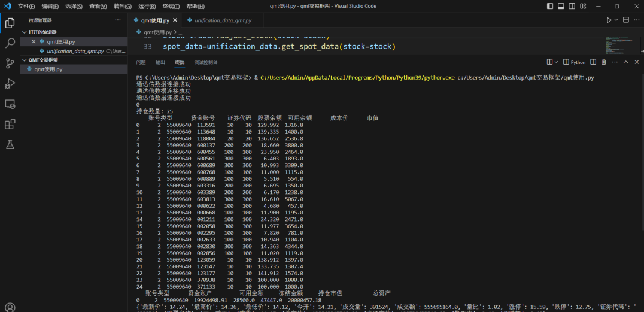Click Python icon on unification_data_qmt.py tab
The image size is (644, 312).
click(x=190, y=20)
